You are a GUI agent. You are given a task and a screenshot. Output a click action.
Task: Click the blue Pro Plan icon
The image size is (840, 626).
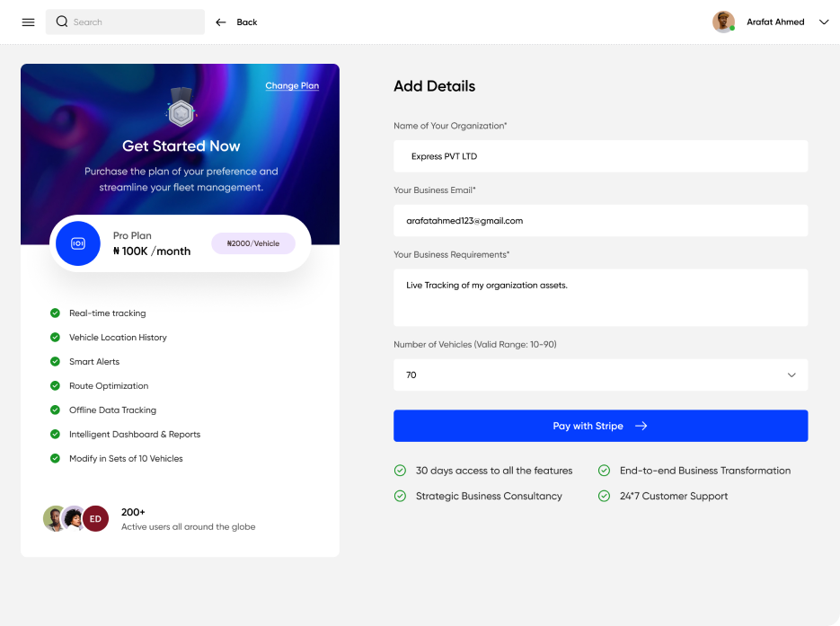[x=78, y=243]
